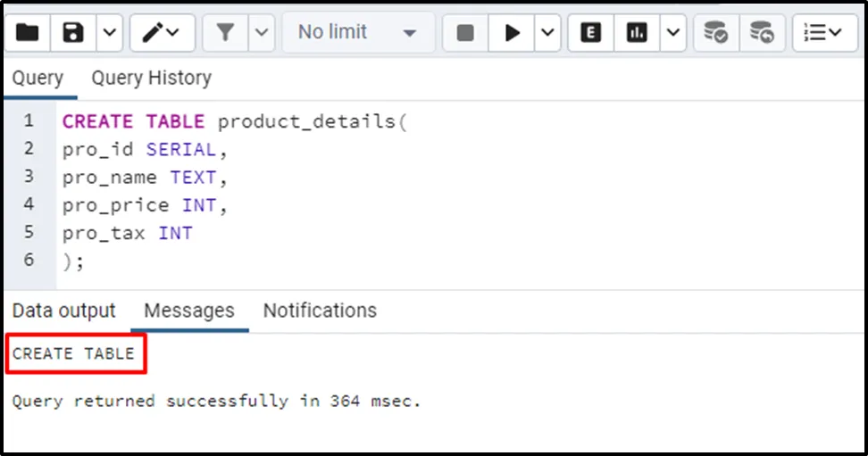Click the filter funnel icon
The width and height of the screenshot is (868, 456).
click(225, 33)
